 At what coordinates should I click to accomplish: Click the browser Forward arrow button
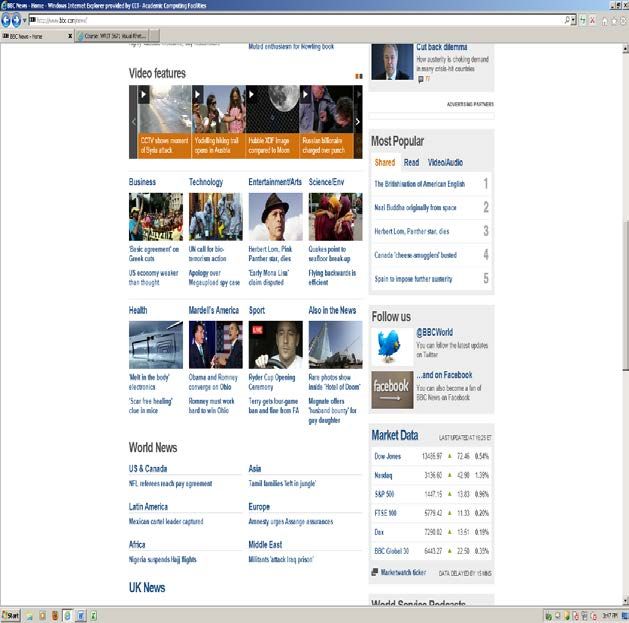[x=16, y=20]
